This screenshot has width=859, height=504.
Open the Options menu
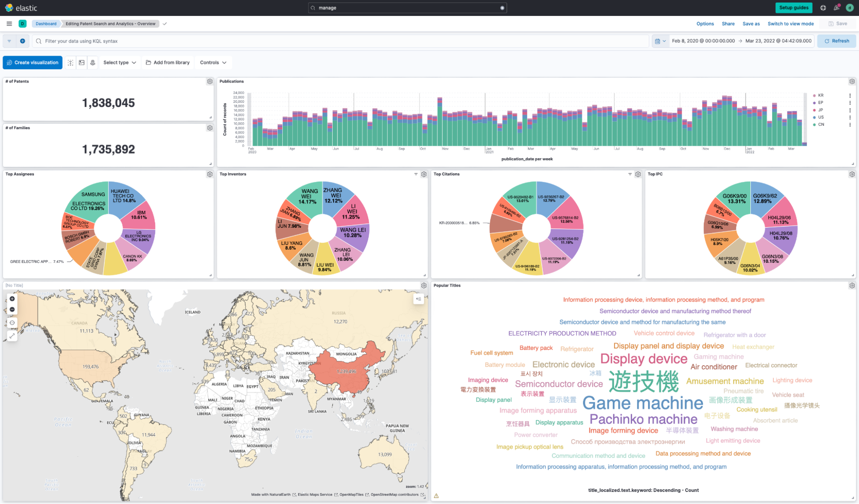705,24
